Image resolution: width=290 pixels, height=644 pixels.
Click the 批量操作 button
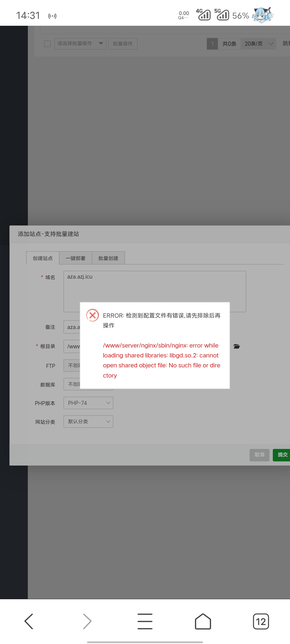123,44
